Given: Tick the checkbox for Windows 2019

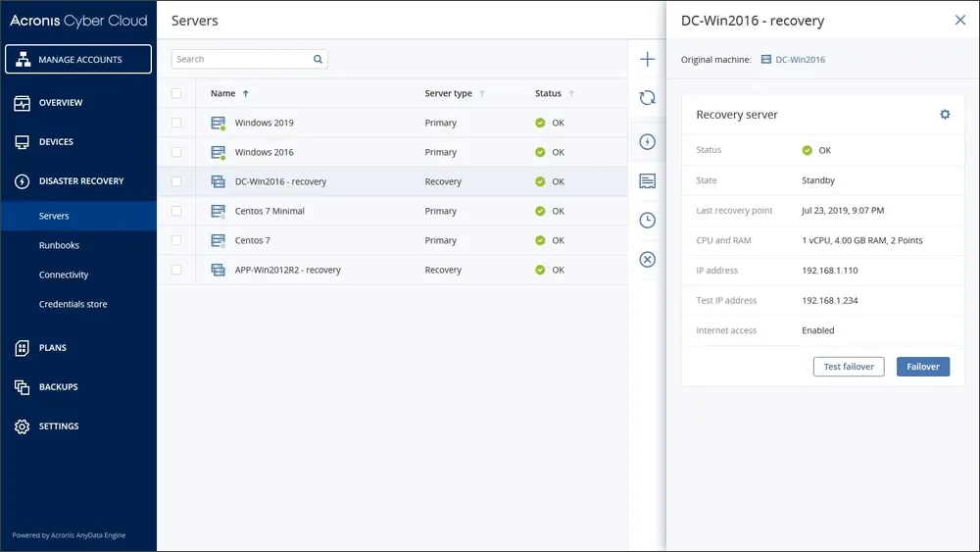Looking at the screenshot, I should [x=176, y=123].
